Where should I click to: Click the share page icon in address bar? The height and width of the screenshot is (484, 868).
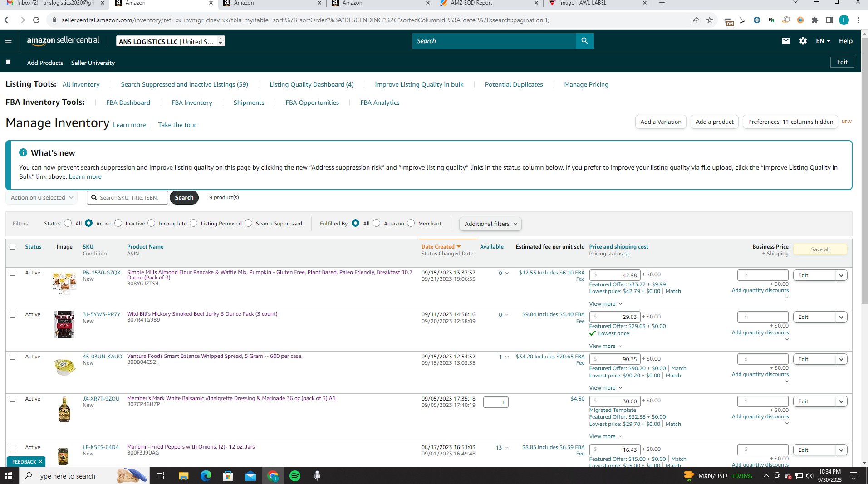(x=695, y=20)
